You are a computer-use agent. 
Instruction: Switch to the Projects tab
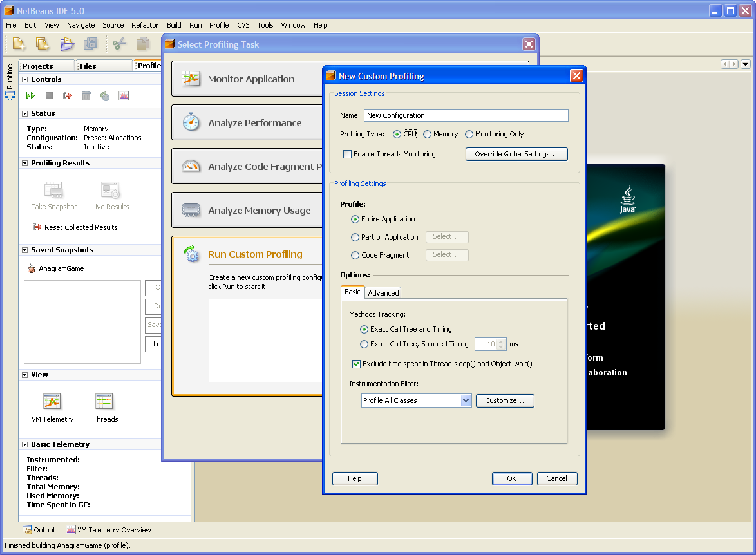(x=47, y=66)
